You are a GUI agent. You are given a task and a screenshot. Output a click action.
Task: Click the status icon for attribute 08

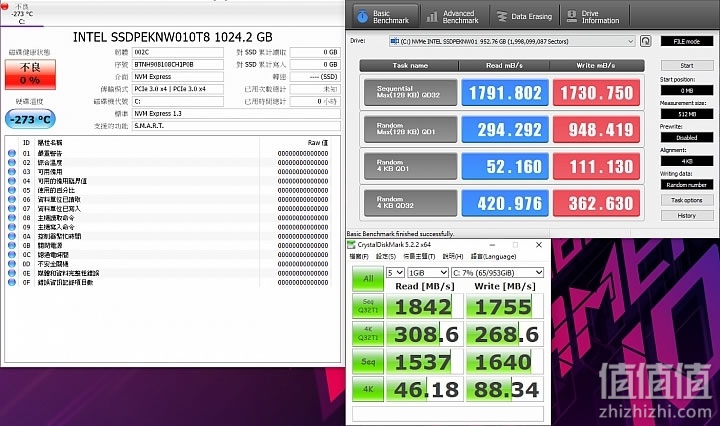pyautogui.click(x=12, y=218)
